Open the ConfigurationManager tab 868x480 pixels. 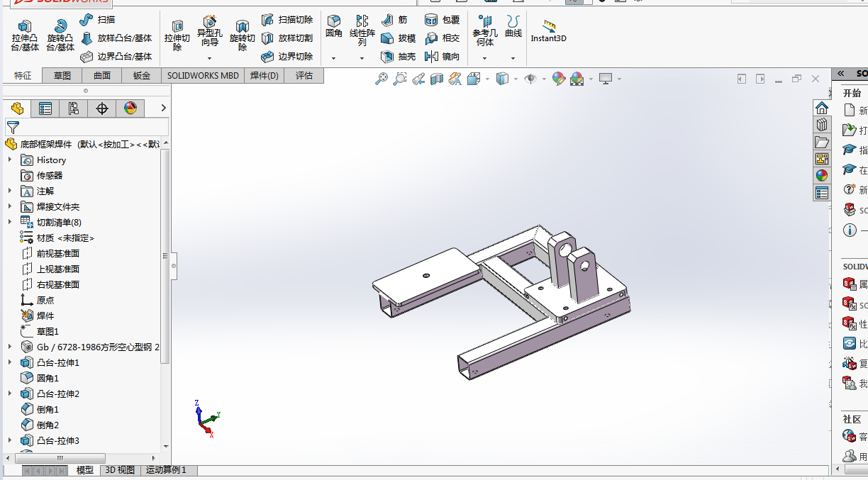[74, 108]
